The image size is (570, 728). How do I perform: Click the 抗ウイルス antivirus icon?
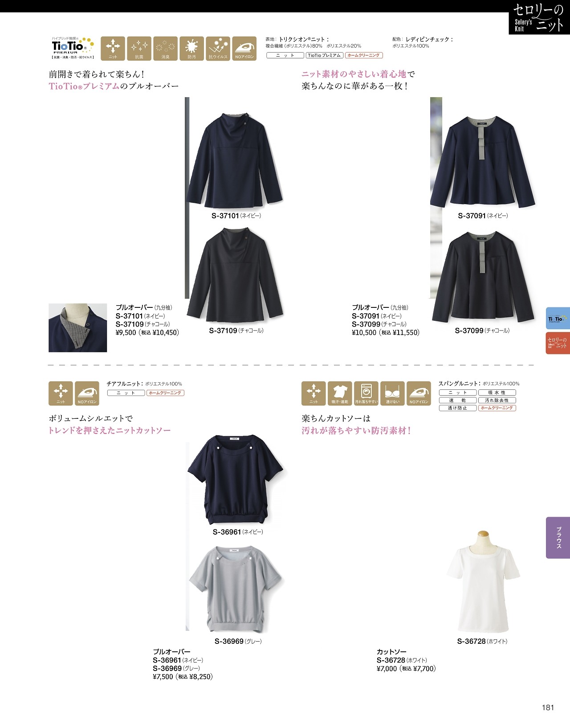click(218, 49)
